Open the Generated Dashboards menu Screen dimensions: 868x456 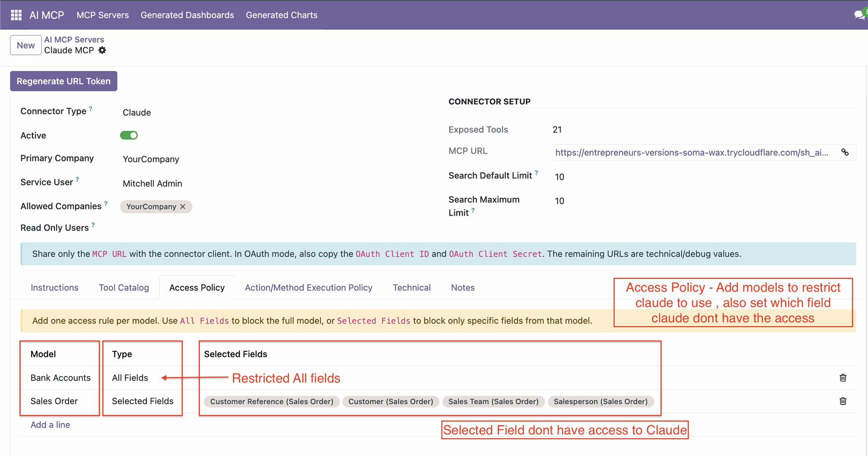(x=187, y=15)
